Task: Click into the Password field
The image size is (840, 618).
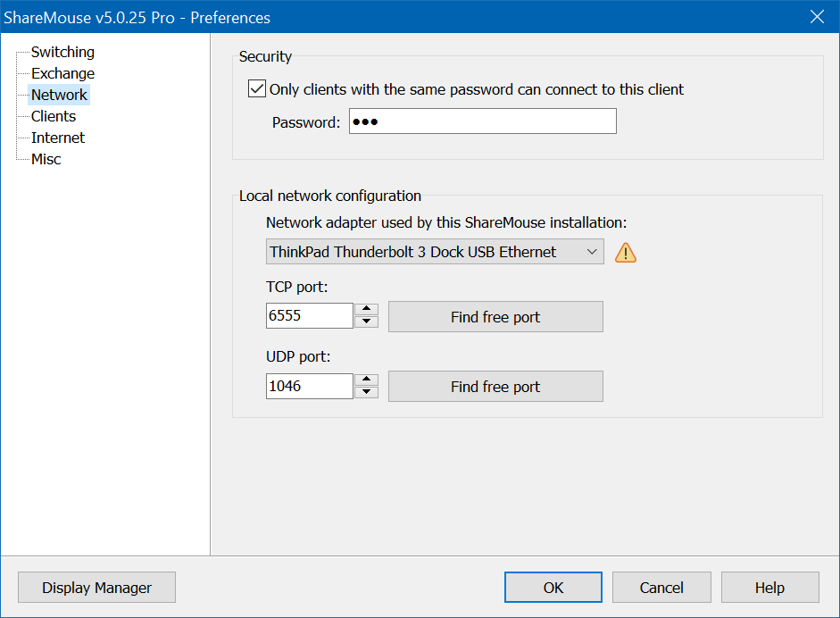Action: (482, 121)
